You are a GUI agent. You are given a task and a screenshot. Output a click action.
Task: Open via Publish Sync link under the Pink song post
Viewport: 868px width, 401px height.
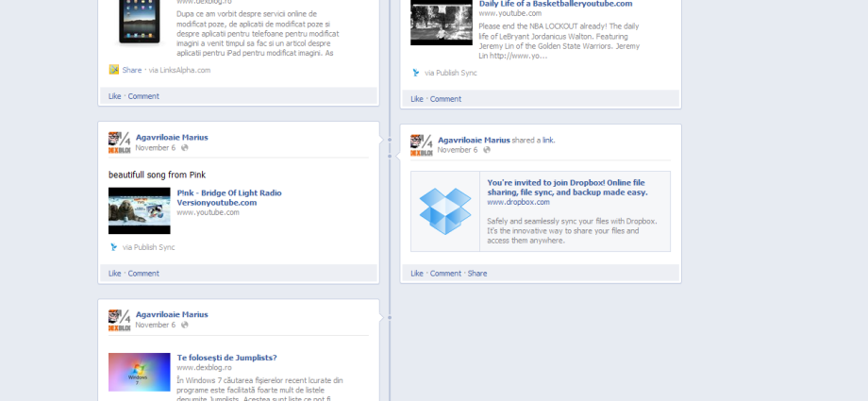[148, 247]
